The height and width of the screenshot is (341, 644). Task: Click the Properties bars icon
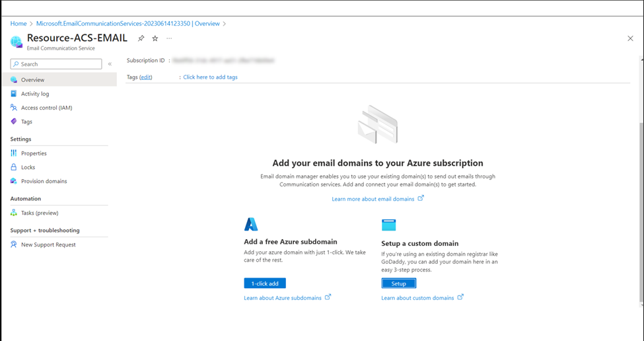tap(14, 153)
